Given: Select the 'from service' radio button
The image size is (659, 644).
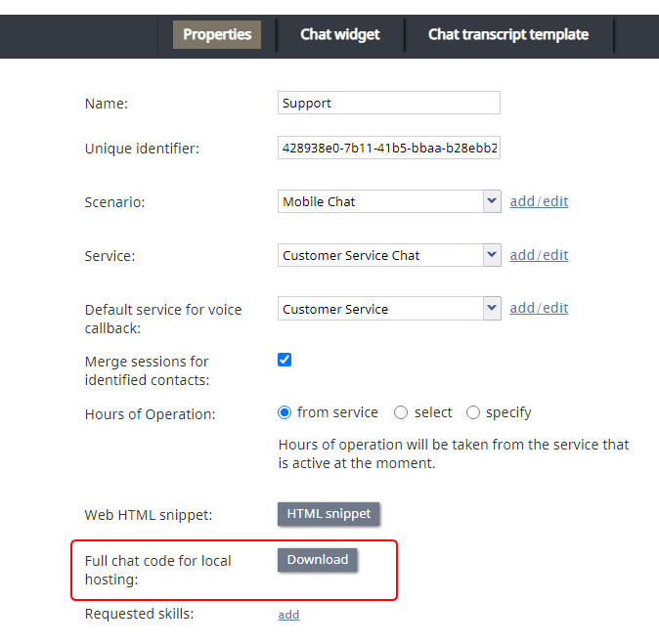Looking at the screenshot, I should coord(285,412).
